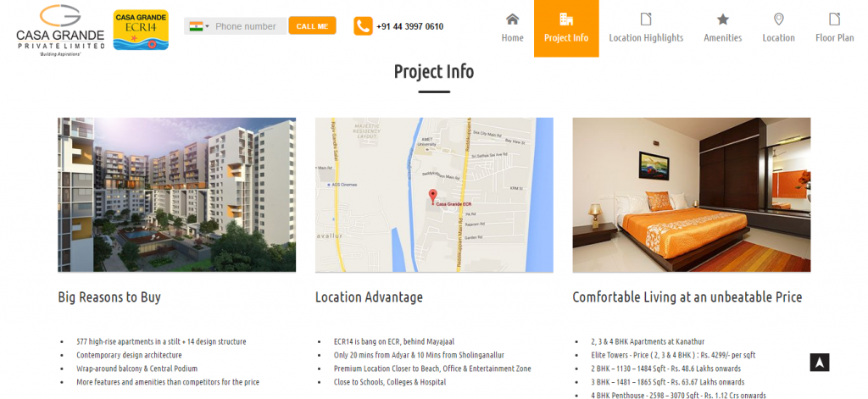
Task: Click 'Only 20 mins from Adyar' text
Action: (419, 355)
